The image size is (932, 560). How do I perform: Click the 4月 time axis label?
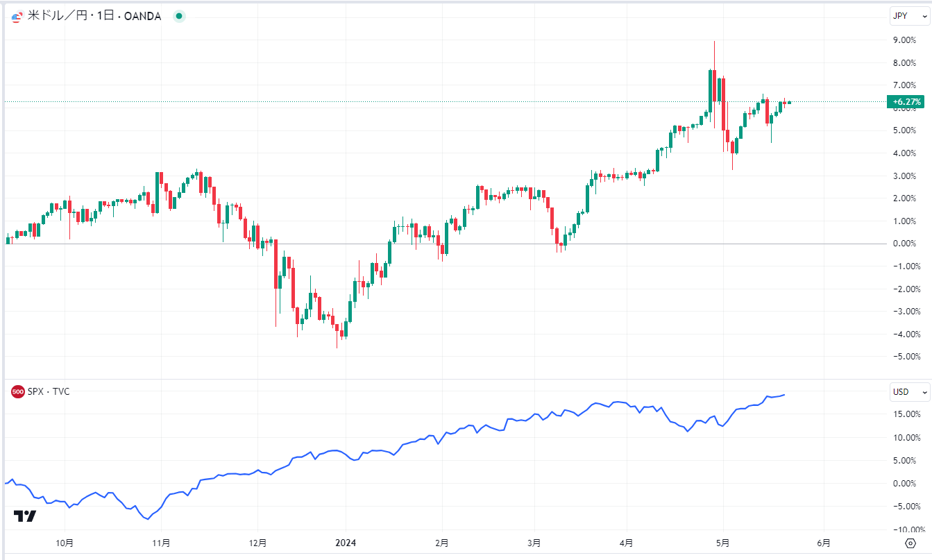click(x=626, y=543)
